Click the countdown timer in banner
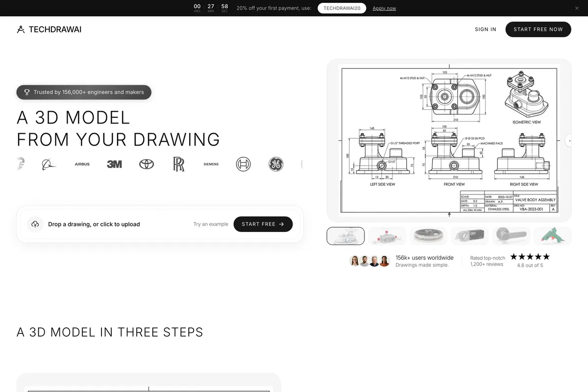Screen dimensions: 588x392 coord(211,8)
